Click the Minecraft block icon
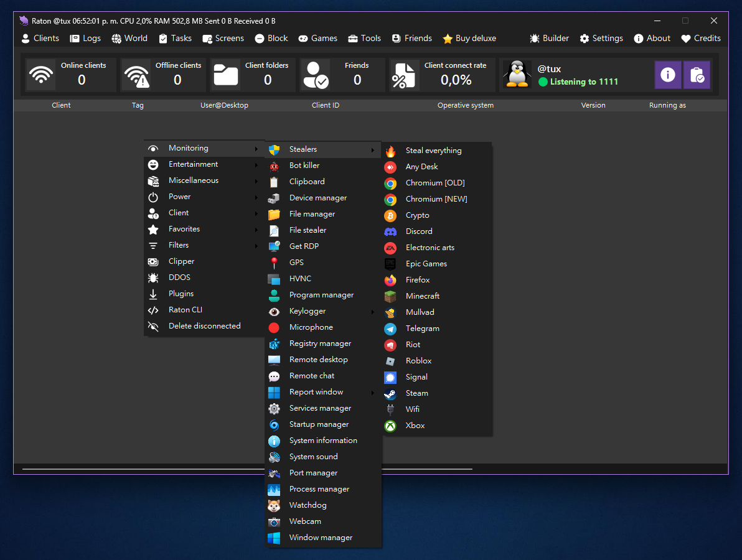Image resolution: width=742 pixels, height=560 pixels. point(390,297)
